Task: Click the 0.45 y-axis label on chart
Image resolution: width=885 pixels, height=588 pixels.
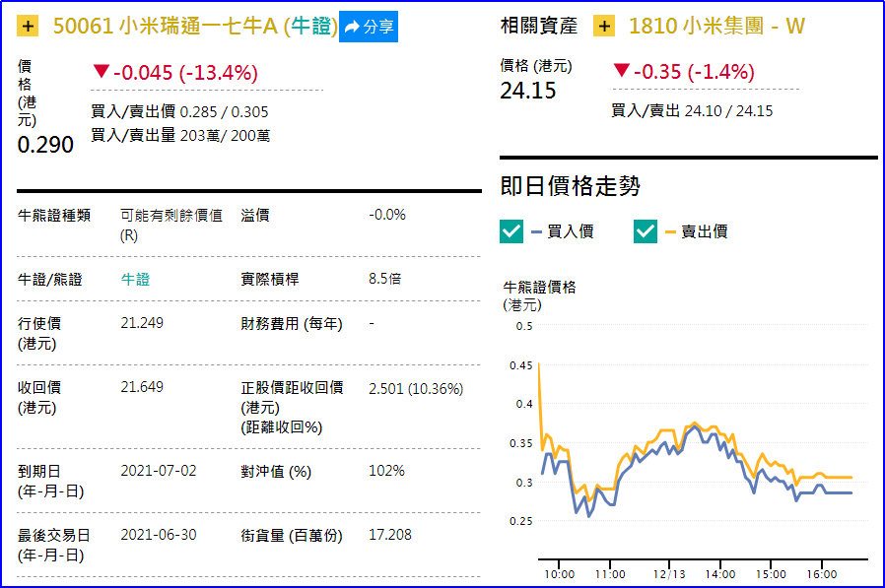Action: [521, 365]
